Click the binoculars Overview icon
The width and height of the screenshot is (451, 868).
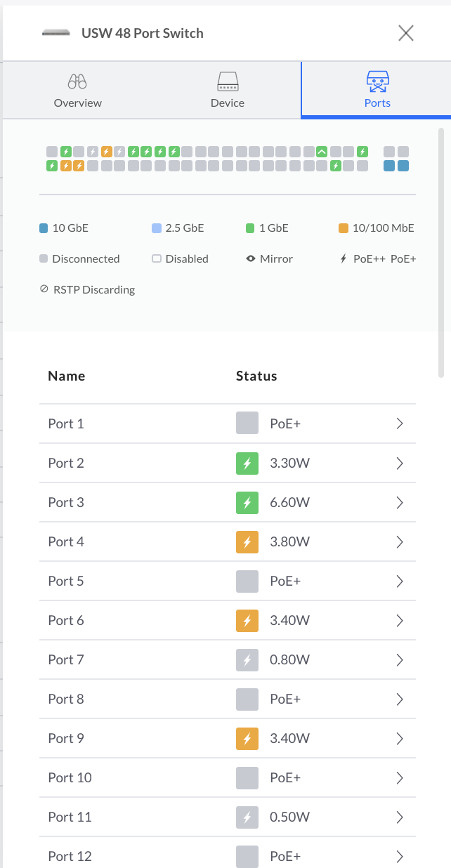[x=77, y=81]
